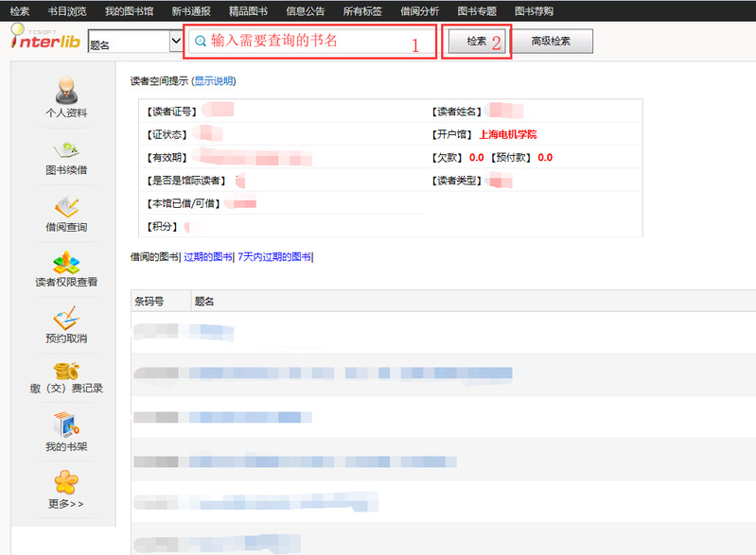This screenshot has width=756, height=555.
Task: Click the 题名 column header
Action: pyautogui.click(x=203, y=302)
